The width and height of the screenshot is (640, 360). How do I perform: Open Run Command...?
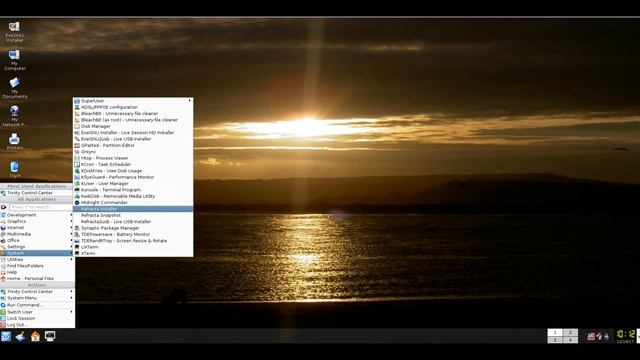(x=37, y=305)
